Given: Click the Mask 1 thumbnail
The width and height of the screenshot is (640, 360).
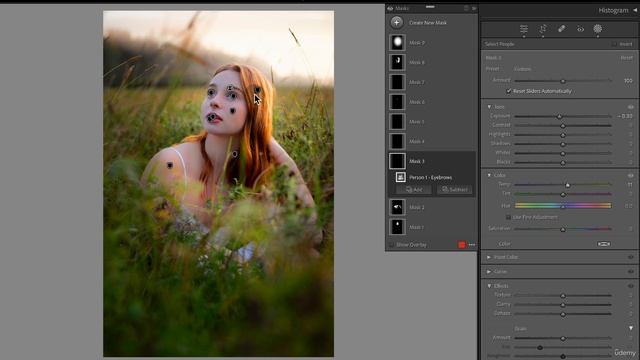Looking at the screenshot, I should pyautogui.click(x=397, y=227).
